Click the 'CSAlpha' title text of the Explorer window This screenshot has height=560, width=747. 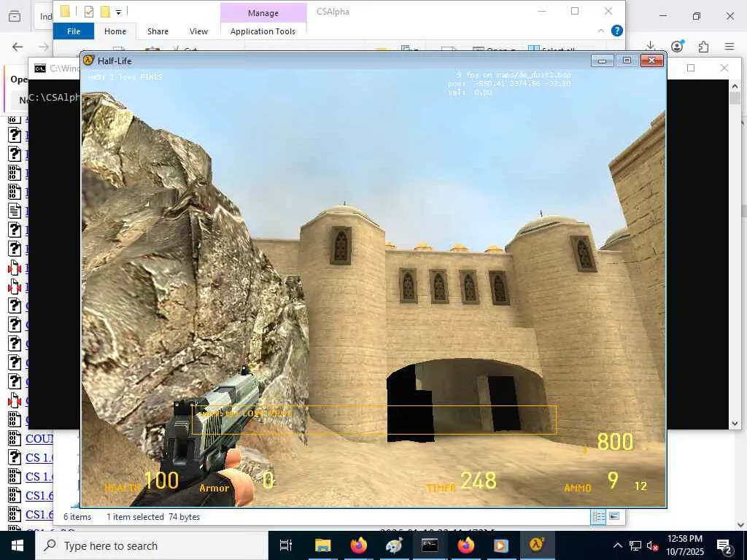coord(333,12)
